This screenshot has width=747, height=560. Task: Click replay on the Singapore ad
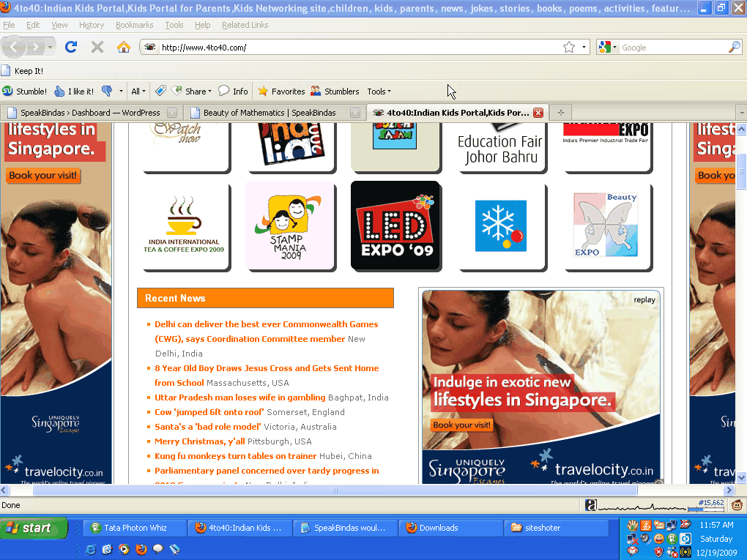coord(644,299)
